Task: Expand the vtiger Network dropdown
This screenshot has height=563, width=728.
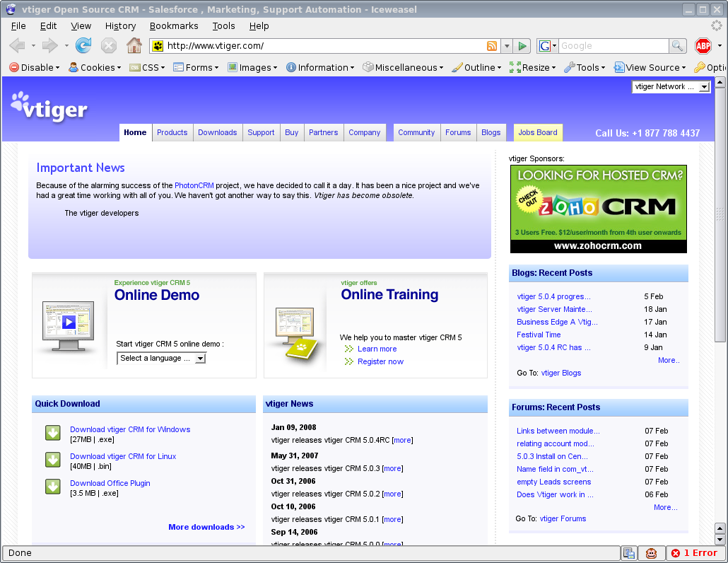Action: coord(671,87)
